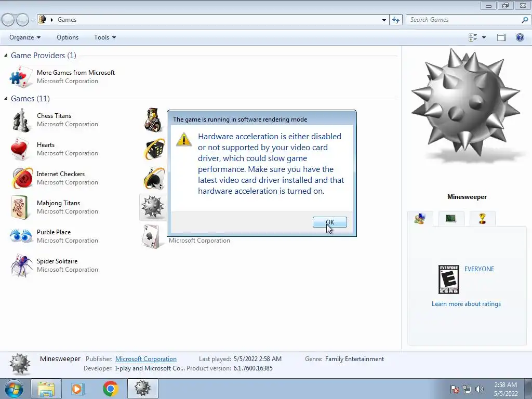
Task: Click the Back navigation button
Action: [x=8, y=20]
